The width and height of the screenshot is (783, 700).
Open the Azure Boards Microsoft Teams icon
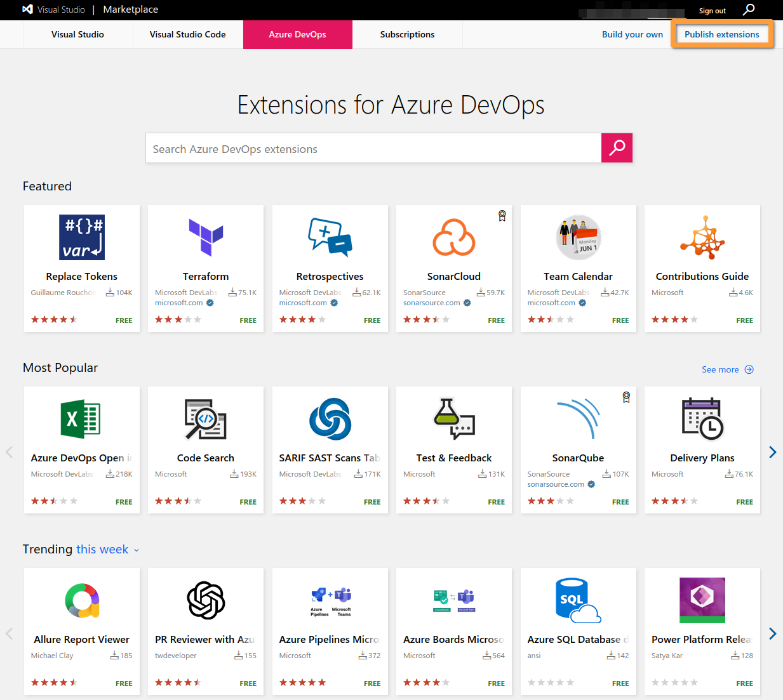tap(454, 600)
